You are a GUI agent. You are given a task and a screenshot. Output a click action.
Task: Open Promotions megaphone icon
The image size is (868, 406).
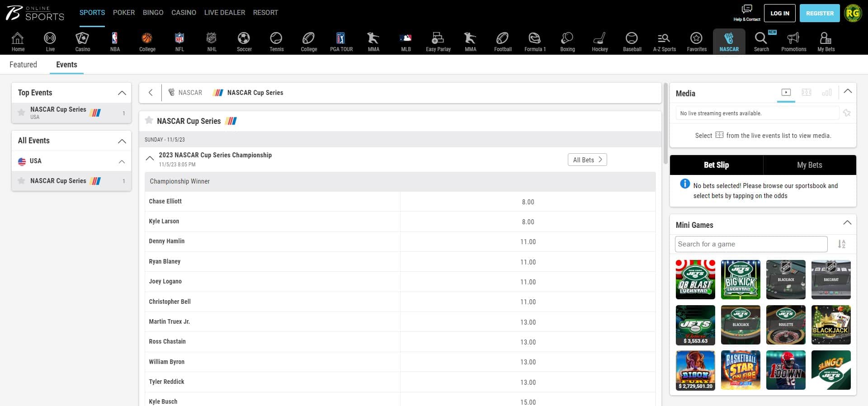793,42
